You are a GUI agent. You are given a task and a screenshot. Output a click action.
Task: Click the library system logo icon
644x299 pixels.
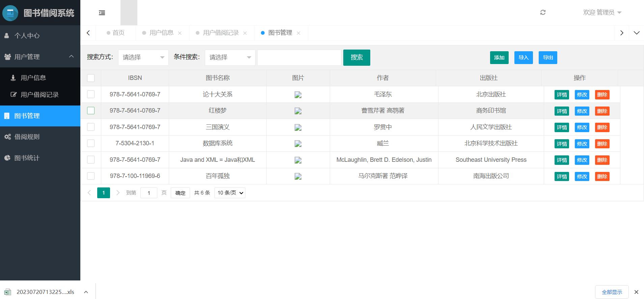pyautogui.click(x=10, y=13)
